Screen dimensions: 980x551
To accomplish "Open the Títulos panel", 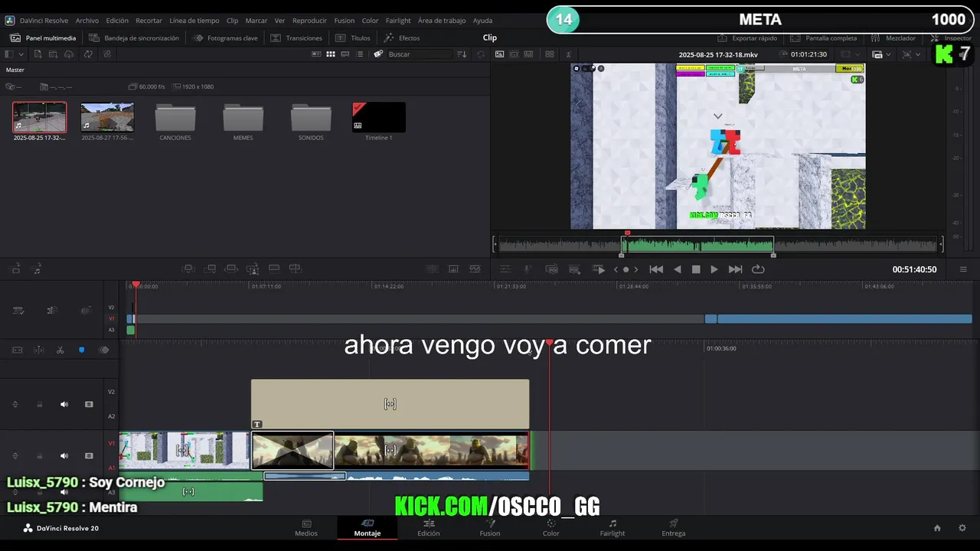I will [x=353, y=37].
